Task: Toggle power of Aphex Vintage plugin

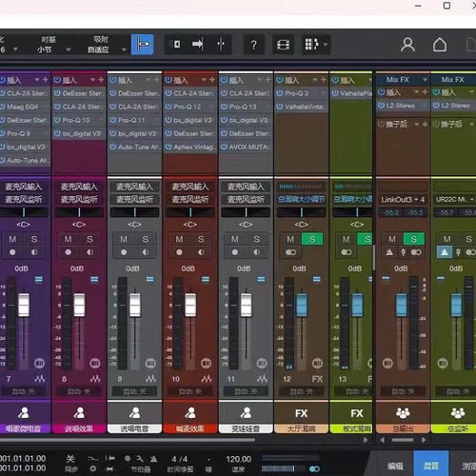Action: point(169,147)
